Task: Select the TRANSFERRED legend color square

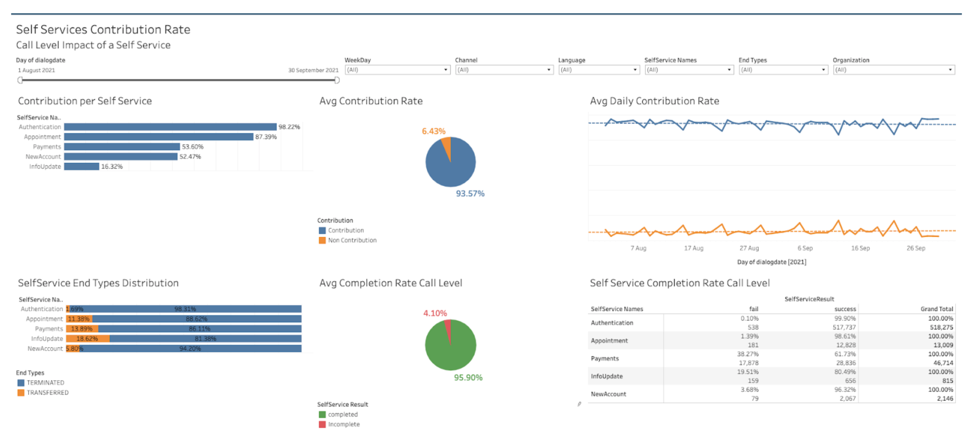Action: click(x=21, y=393)
